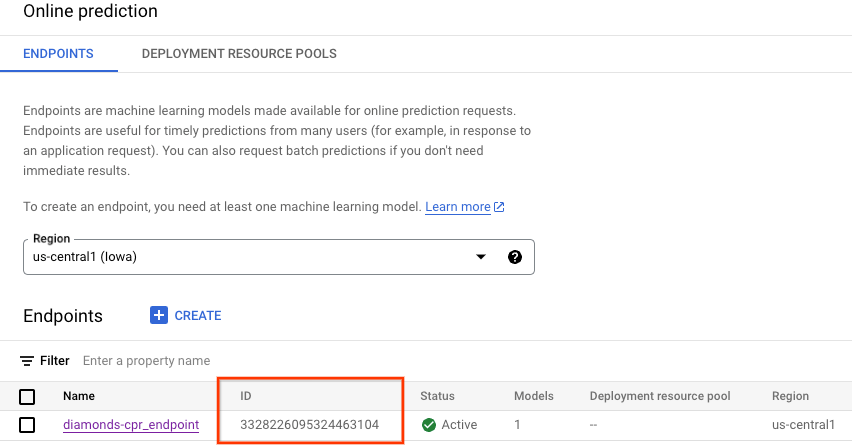Viewport: 852px width, 446px height.
Task: Sort by the Name column header
Action: click(x=79, y=396)
